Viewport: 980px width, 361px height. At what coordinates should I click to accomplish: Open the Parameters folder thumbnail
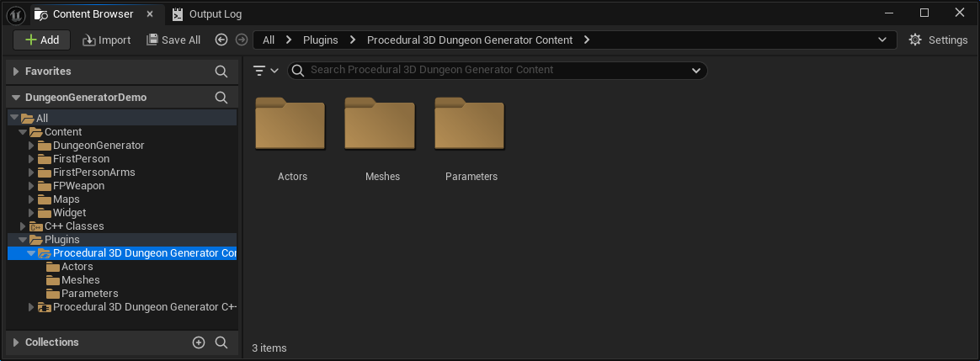coord(470,124)
